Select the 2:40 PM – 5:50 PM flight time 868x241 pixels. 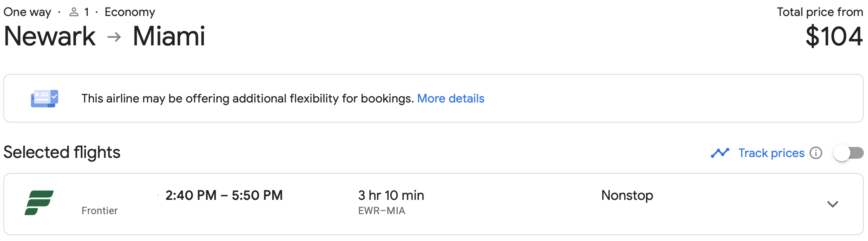[224, 195]
